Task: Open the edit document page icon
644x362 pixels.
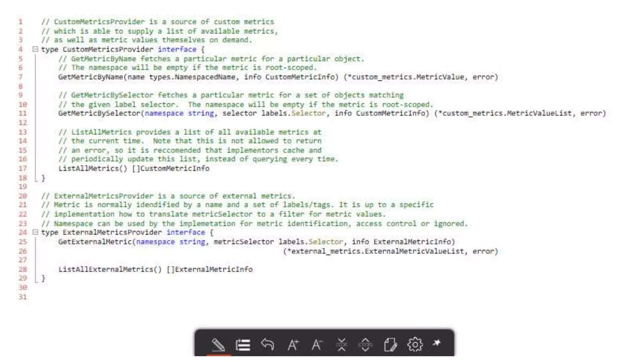Action: 390,345
